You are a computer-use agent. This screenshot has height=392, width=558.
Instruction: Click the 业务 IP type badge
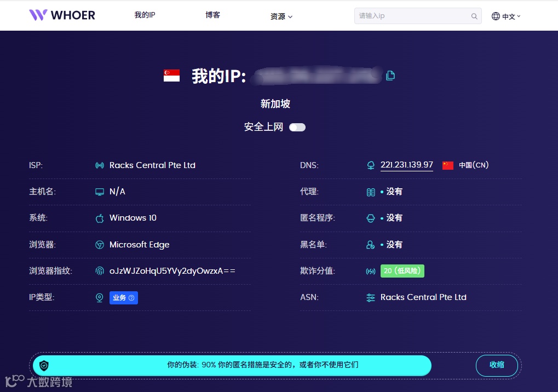pos(124,298)
